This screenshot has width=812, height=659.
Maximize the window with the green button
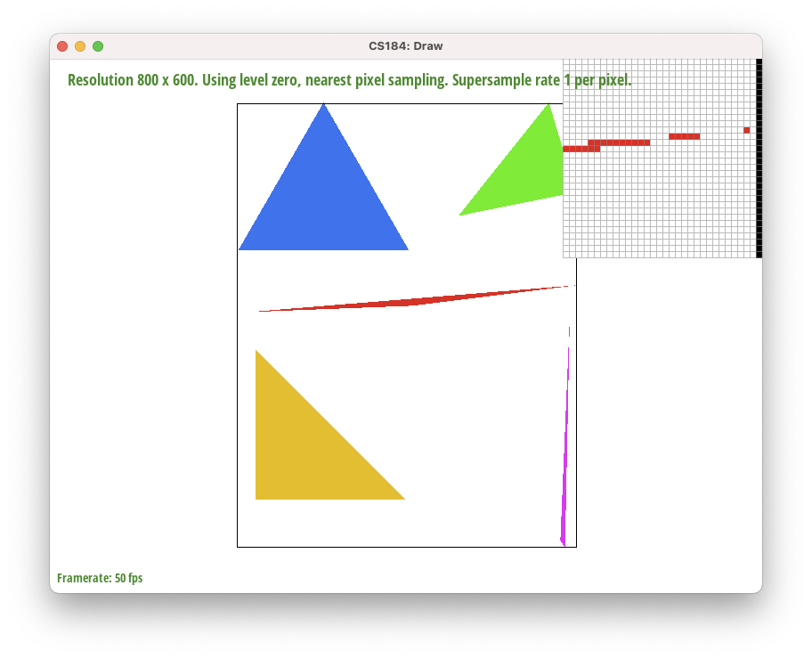tap(98, 46)
